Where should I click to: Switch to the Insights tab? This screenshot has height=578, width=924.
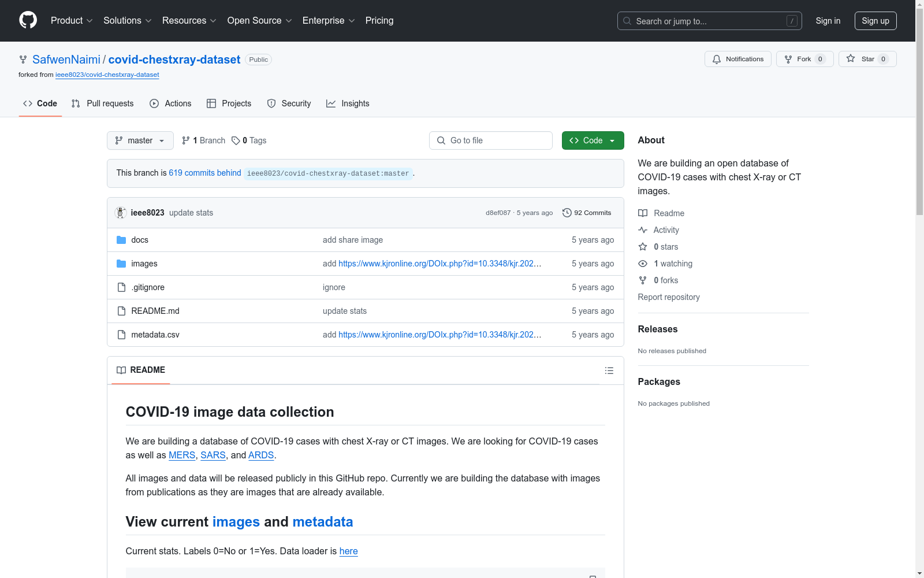tap(348, 103)
